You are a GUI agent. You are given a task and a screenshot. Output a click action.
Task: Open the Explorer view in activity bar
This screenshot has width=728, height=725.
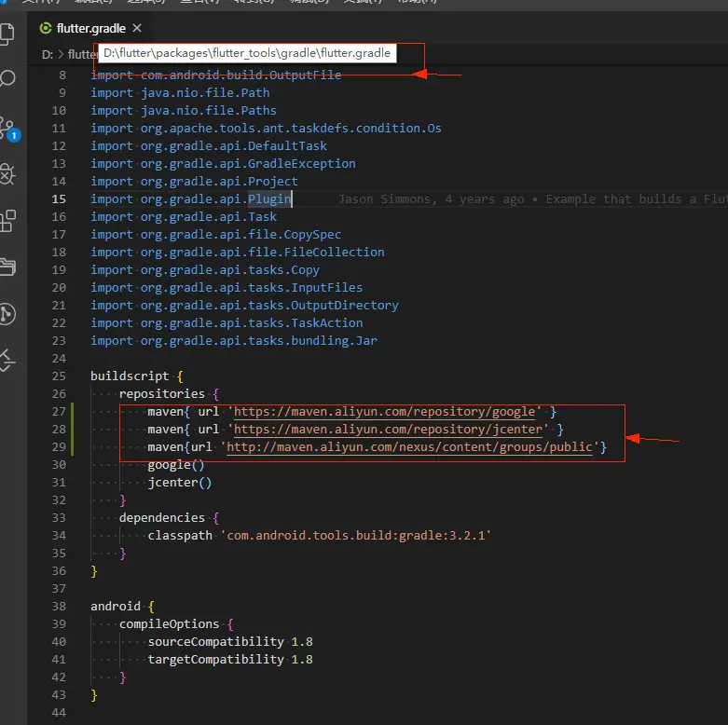tap(7, 35)
